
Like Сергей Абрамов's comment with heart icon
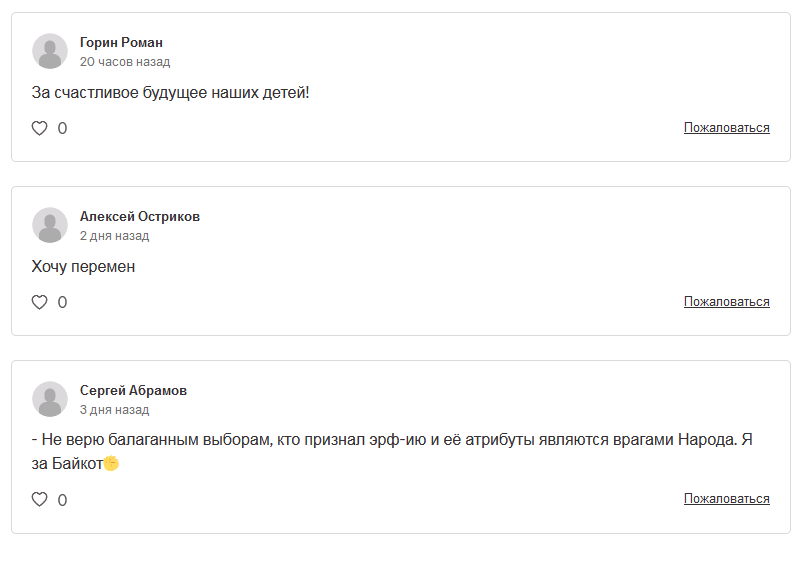click(39, 499)
